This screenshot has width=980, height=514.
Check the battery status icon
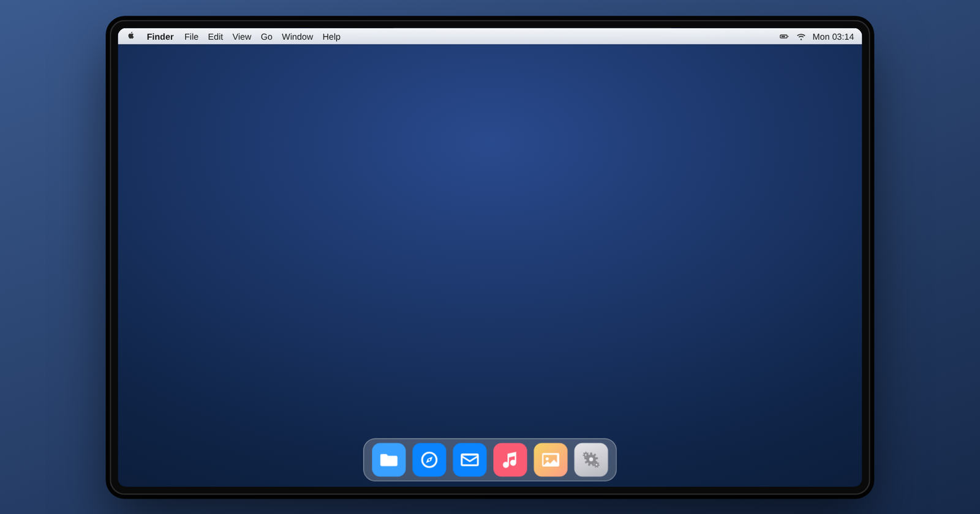click(784, 37)
